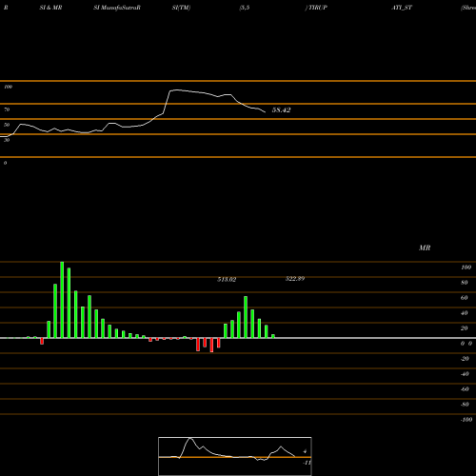Click MR right axis label -100
Screen dimensions: 476x476
(466, 420)
